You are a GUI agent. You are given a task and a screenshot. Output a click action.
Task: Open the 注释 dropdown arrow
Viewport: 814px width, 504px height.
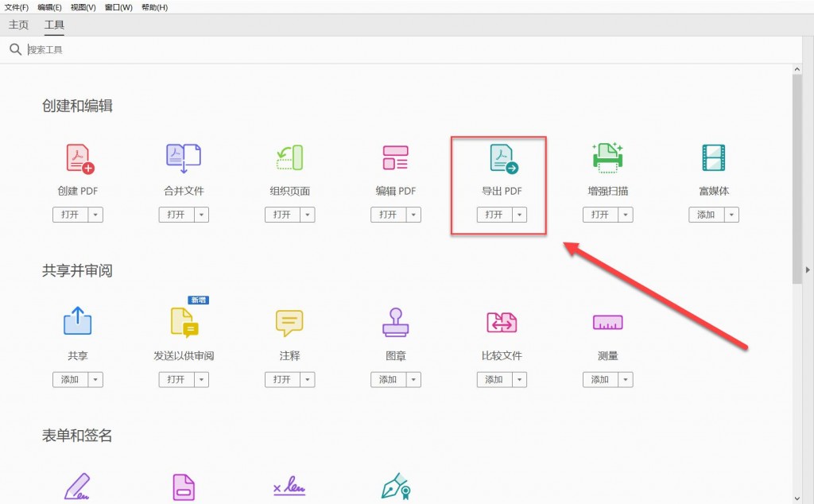pos(308,379)
